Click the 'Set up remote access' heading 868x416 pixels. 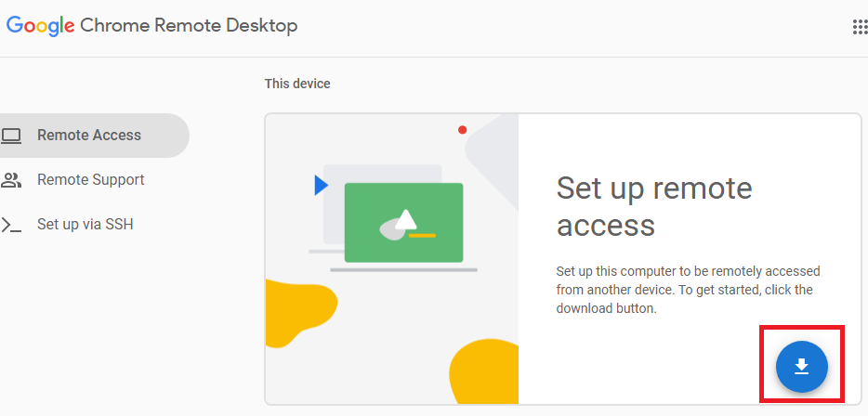654,206
